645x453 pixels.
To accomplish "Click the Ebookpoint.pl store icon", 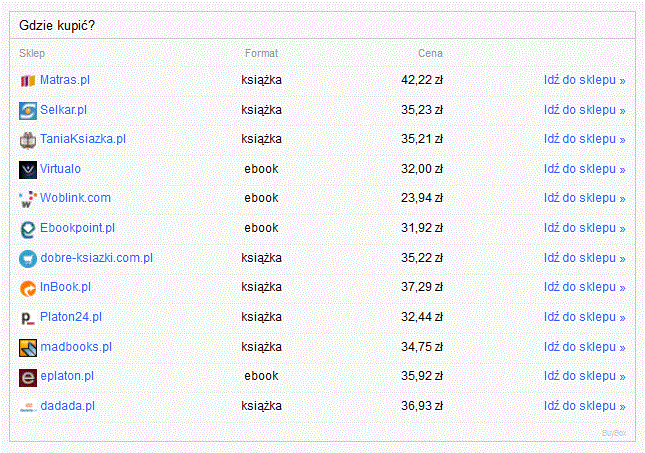I will click(x=28, y=229).
